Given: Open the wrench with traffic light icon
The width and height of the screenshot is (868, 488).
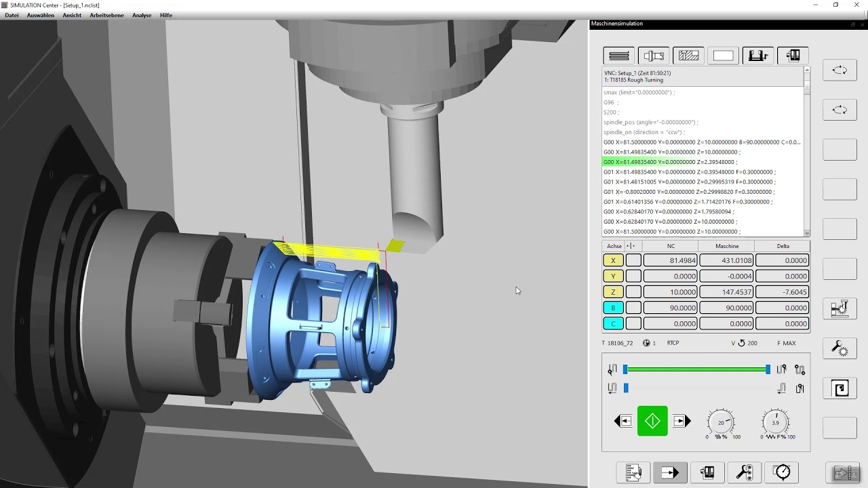Looking at the screenshot, I should [x=744, y=472].
